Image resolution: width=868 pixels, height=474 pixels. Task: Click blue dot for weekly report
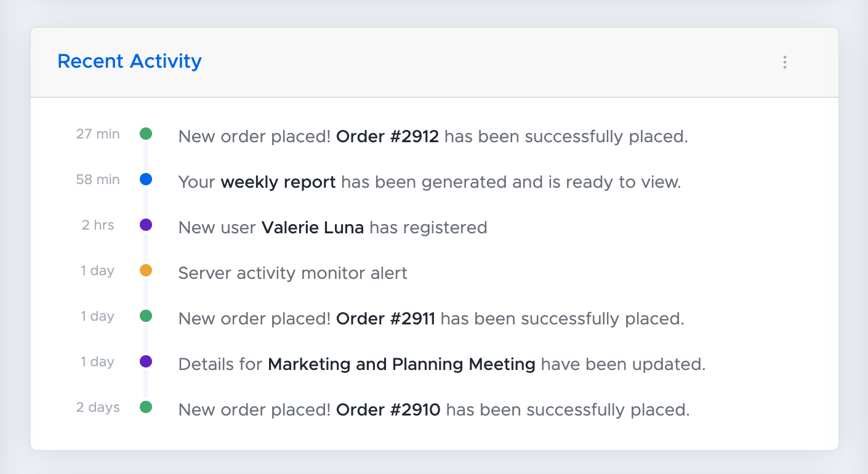pyautogui.click(x=146, y=179)
